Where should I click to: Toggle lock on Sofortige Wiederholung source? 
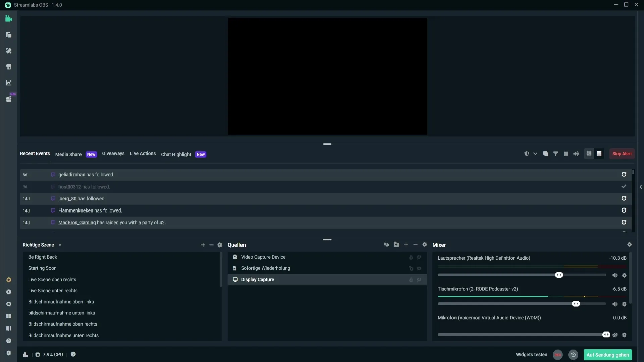click(x=411, y=268)
